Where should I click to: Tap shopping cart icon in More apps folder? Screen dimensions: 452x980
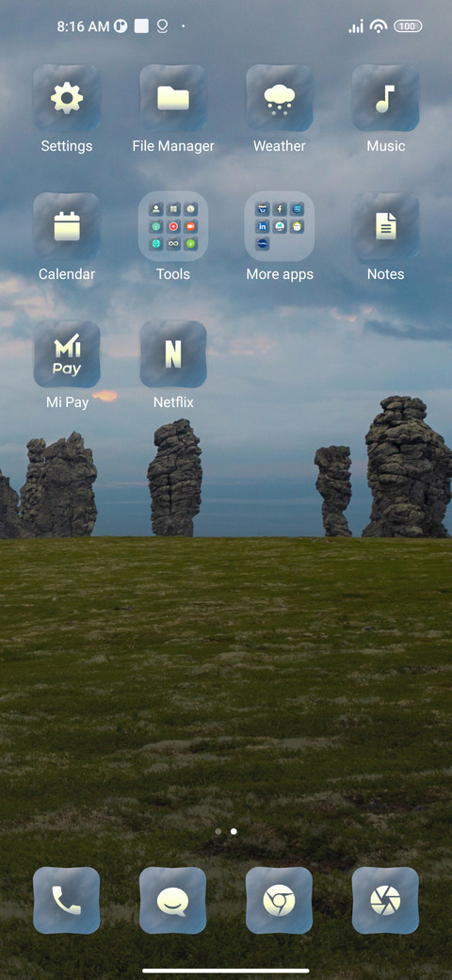tap(263, 209)
